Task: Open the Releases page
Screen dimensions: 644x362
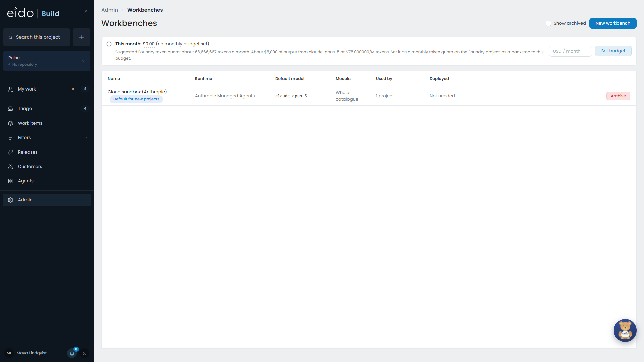Action: (47, 152)
